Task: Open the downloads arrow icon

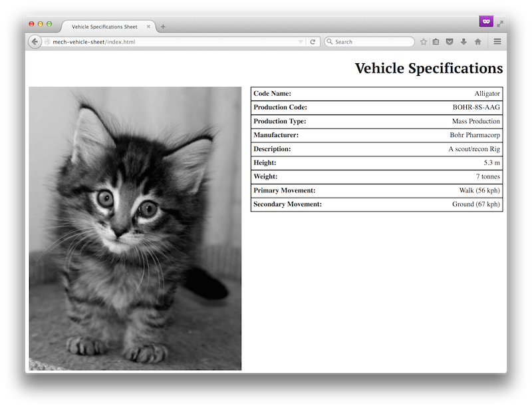Action: [464, 42]
